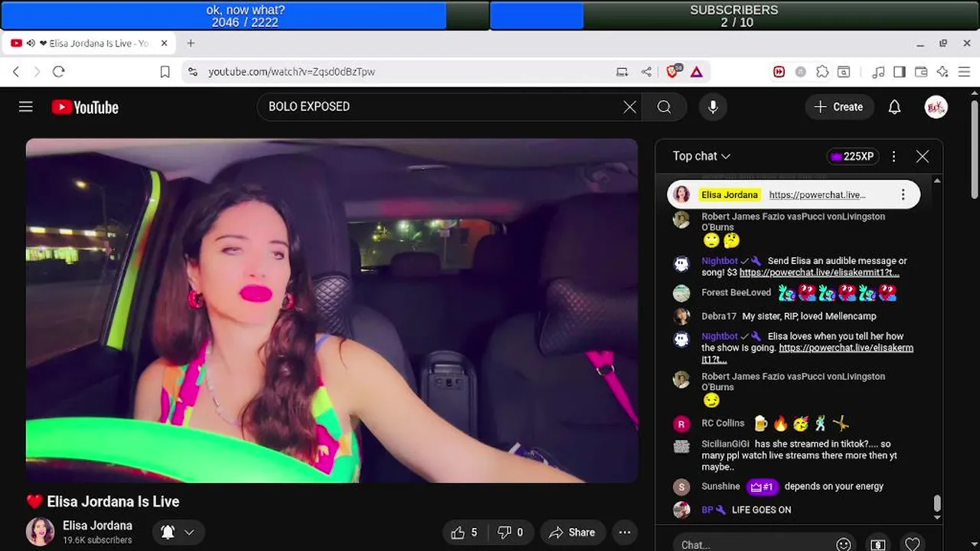This screenshot has width=980, height=551.
Task: Open the Brave Wallet icon
Action: (x=921, y=72)
